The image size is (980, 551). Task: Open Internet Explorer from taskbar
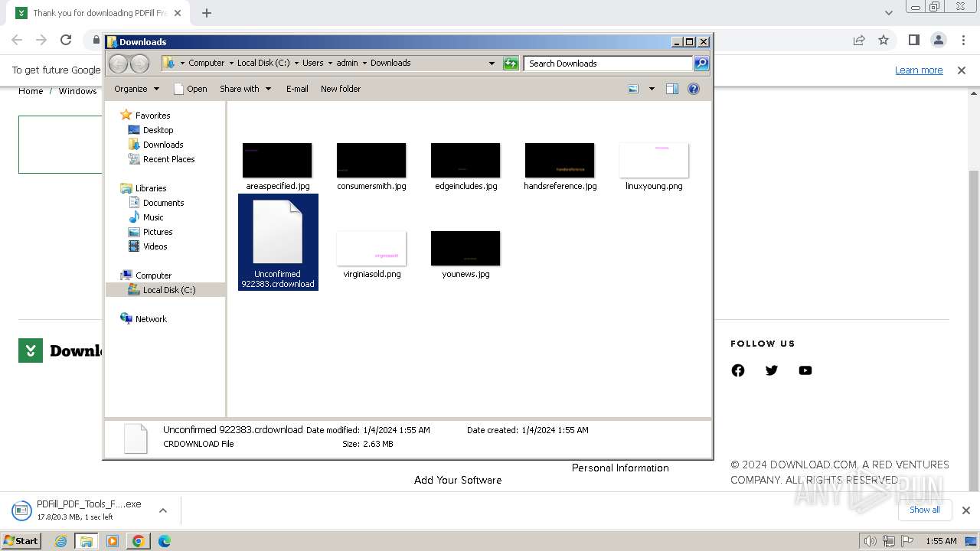(x=61, y=541)
